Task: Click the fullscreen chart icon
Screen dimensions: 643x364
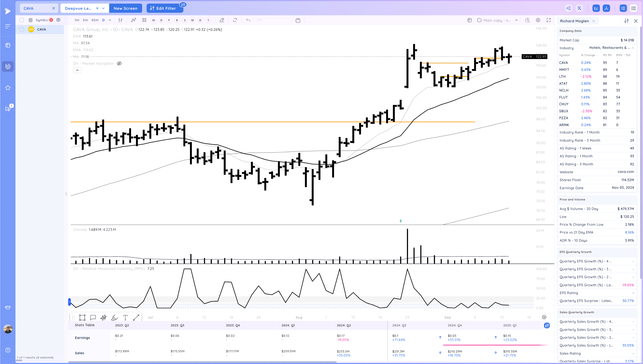Action: click(x=548, y=20)
